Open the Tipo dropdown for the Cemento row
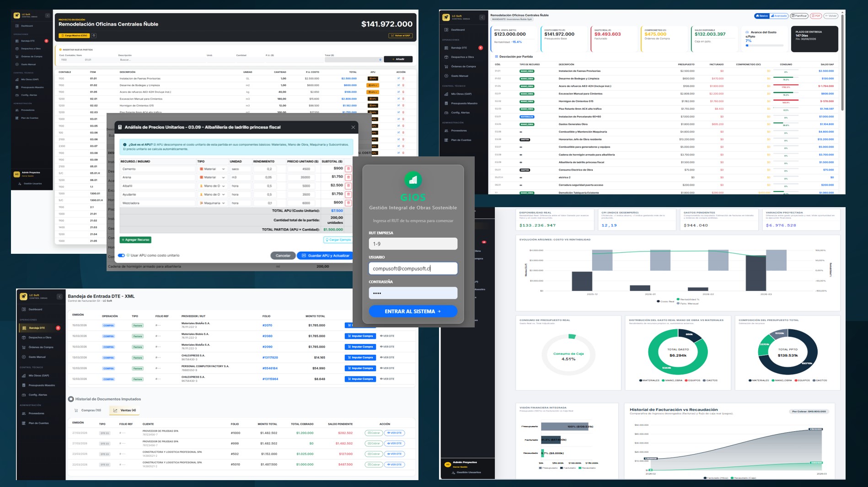Image resolution: width=868 pixels, height=487 pixels. (x=212, y=169)
